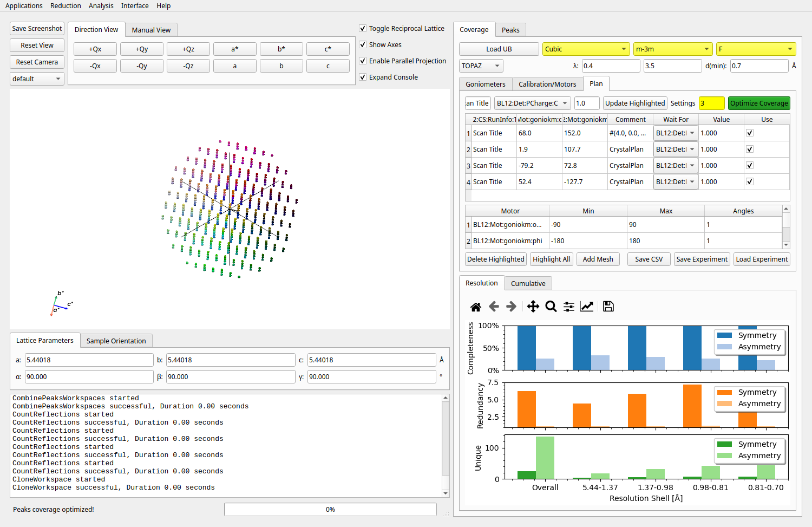Click the minimum wavelength 0.4 field

pyautogui.click(x=611, y=66)
